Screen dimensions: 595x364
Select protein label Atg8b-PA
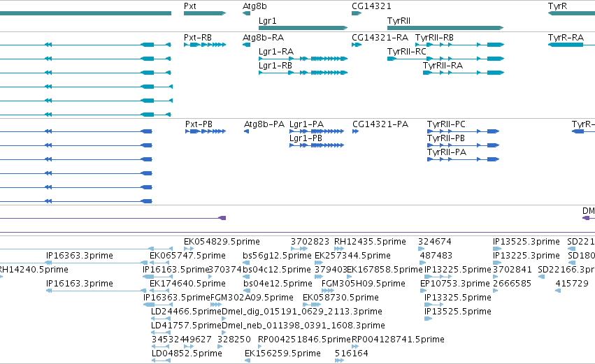pos(264,124)
